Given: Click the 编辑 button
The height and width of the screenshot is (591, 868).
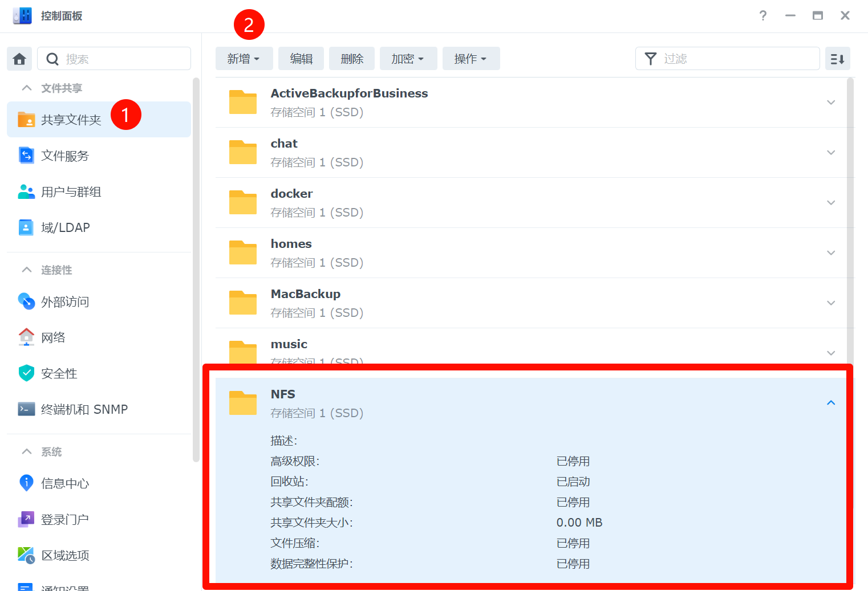Looking at the screenshot, I should 301,59.
